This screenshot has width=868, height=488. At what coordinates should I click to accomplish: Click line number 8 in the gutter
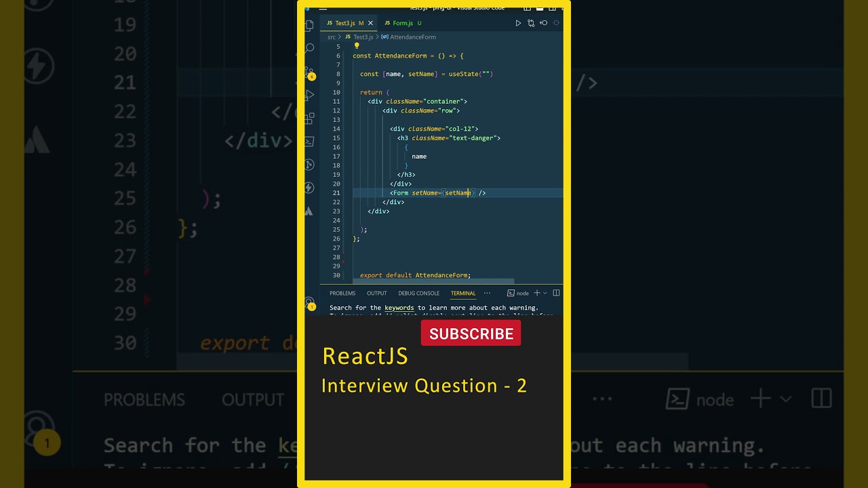click(338, 74)
